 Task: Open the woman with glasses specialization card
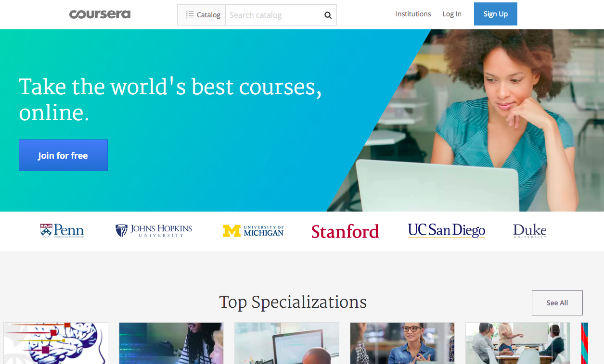tap(402, 343)
